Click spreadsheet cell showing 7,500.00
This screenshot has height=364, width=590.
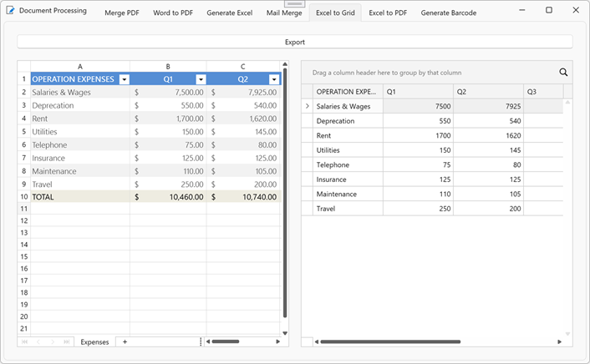pyautogui.click(x=168, y=92)
